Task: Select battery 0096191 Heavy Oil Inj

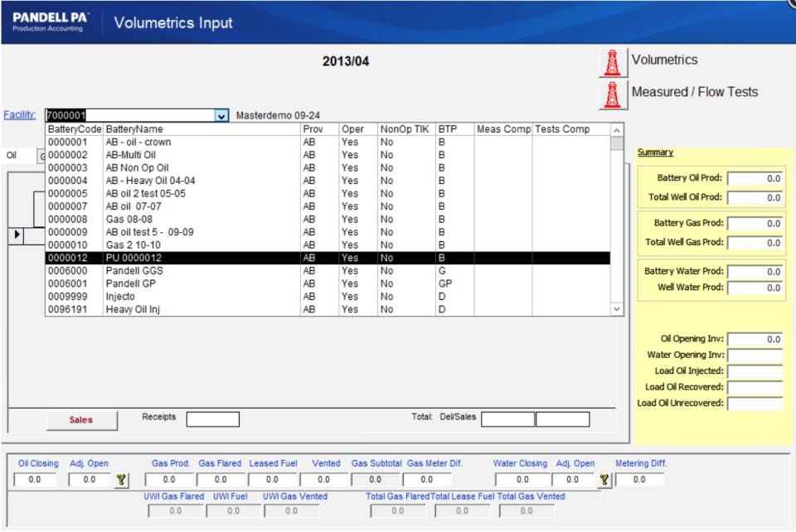Action: point(328,309)
